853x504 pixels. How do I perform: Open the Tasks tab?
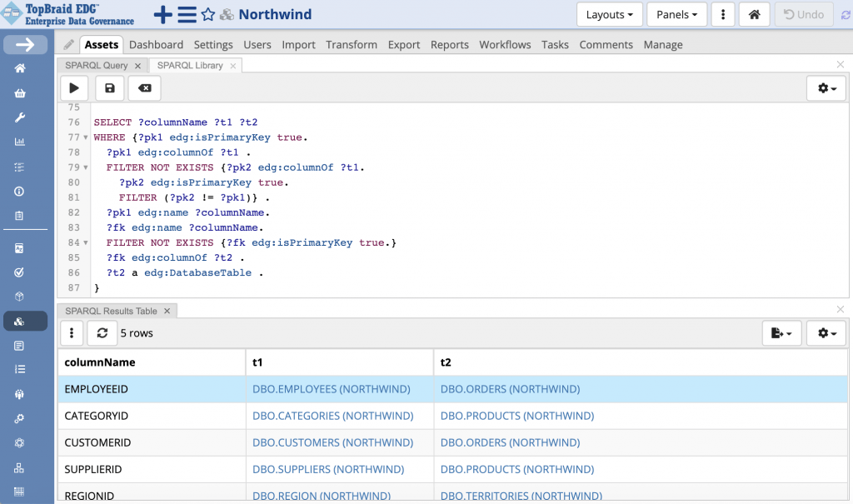(x=555, y=45)
